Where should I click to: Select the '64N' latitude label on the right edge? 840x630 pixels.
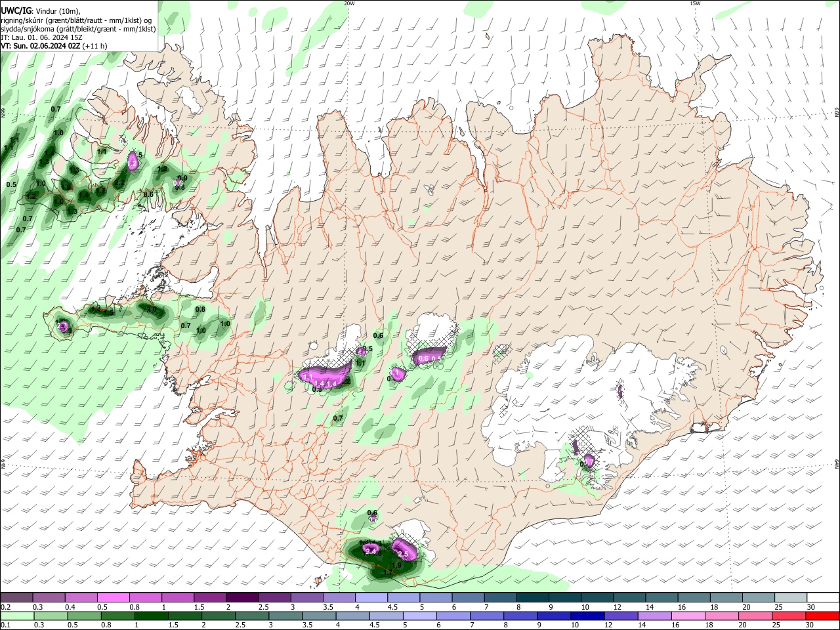tap(837, 464)
